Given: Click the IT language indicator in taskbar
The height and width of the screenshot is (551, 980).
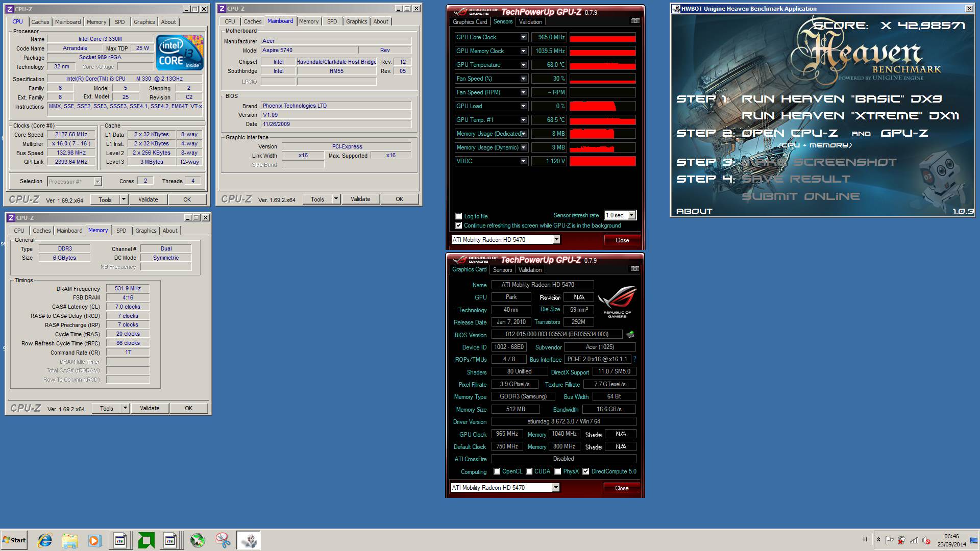Looking at the screenshot, I should coord(866,539).
